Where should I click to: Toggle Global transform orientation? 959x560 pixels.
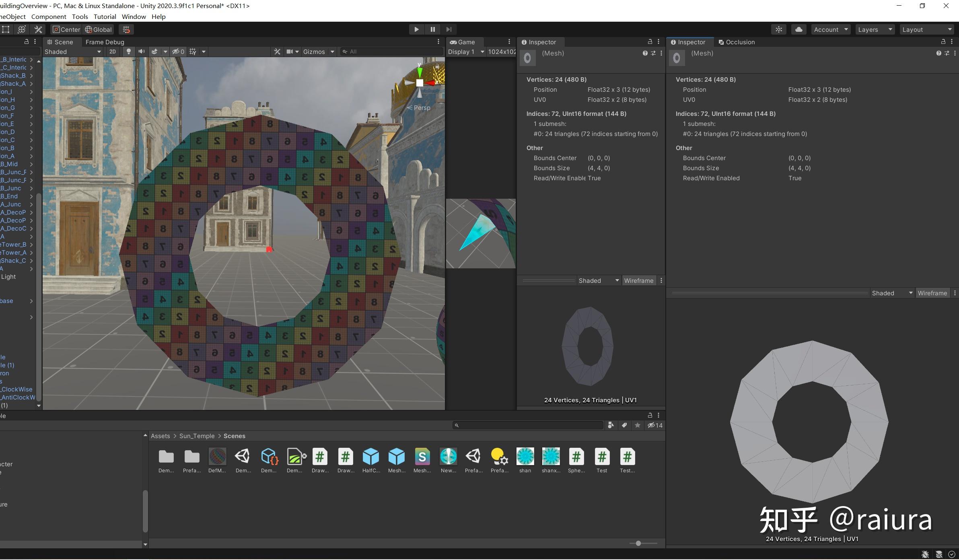[x=99, y=29]
